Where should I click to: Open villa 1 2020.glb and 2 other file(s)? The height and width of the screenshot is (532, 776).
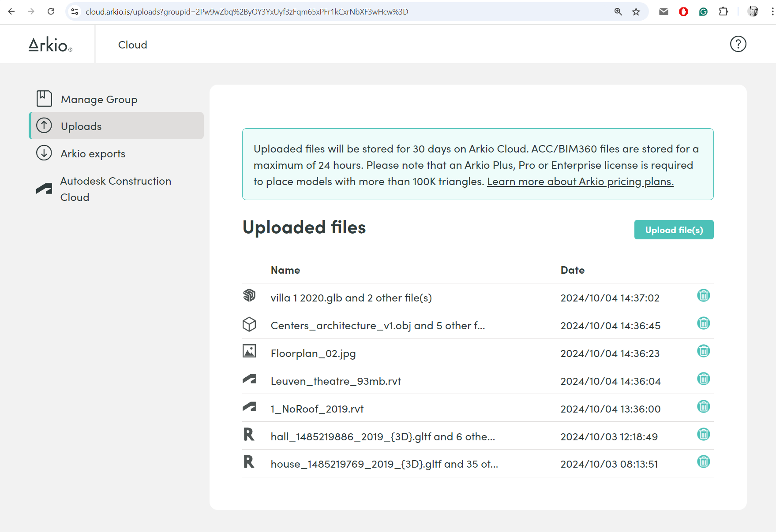pos(351,298)
